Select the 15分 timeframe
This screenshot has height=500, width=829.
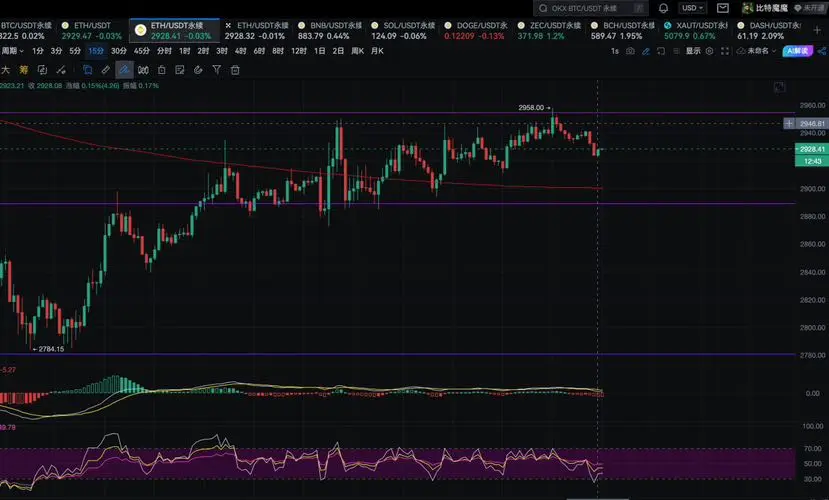coord(96,51)
